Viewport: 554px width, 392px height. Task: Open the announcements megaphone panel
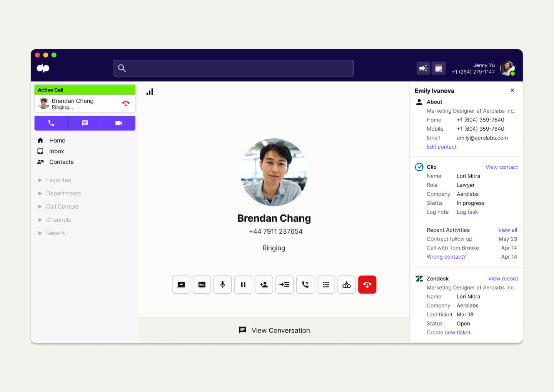(423, 68)
